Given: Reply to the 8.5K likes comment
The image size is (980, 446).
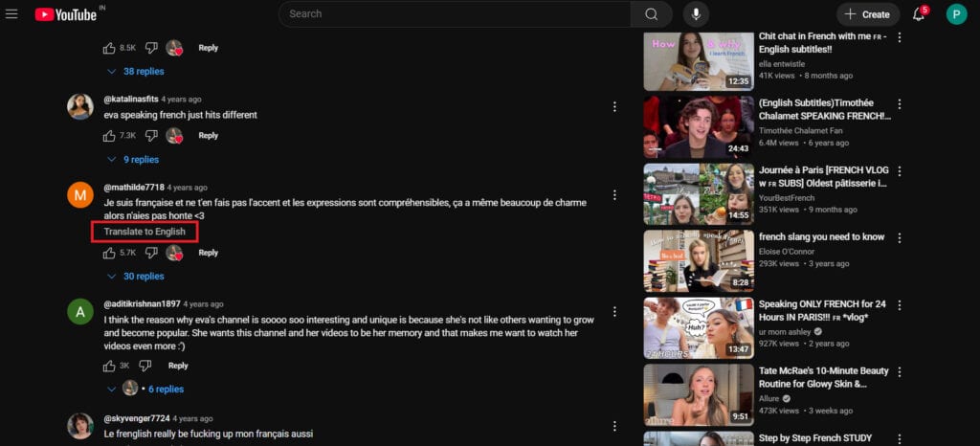Looking at the screenshot, I should (208, 48).
